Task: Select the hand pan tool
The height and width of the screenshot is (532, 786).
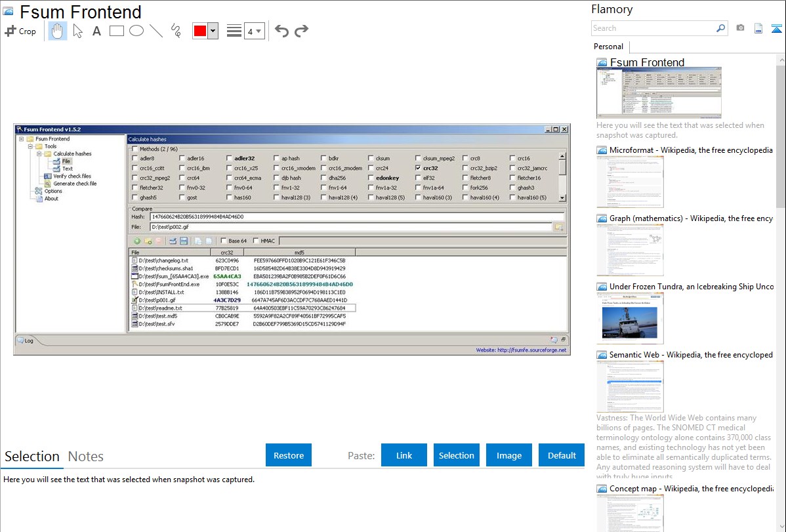Action: coord(57,31)
